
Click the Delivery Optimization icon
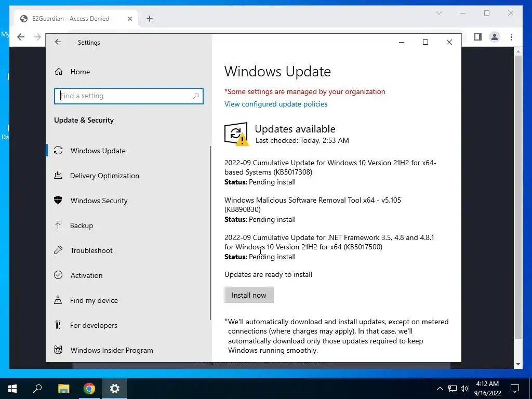tap(58, 176)
